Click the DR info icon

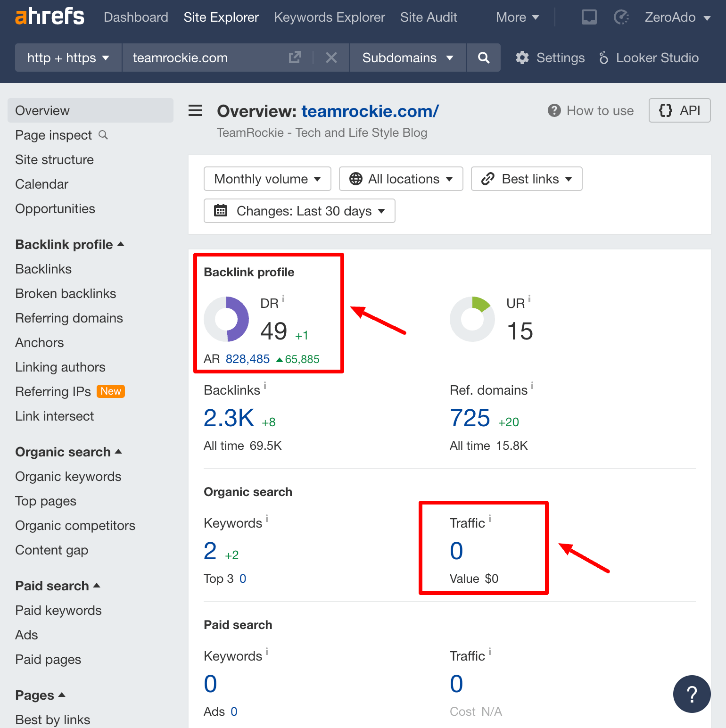click(283, 298)
